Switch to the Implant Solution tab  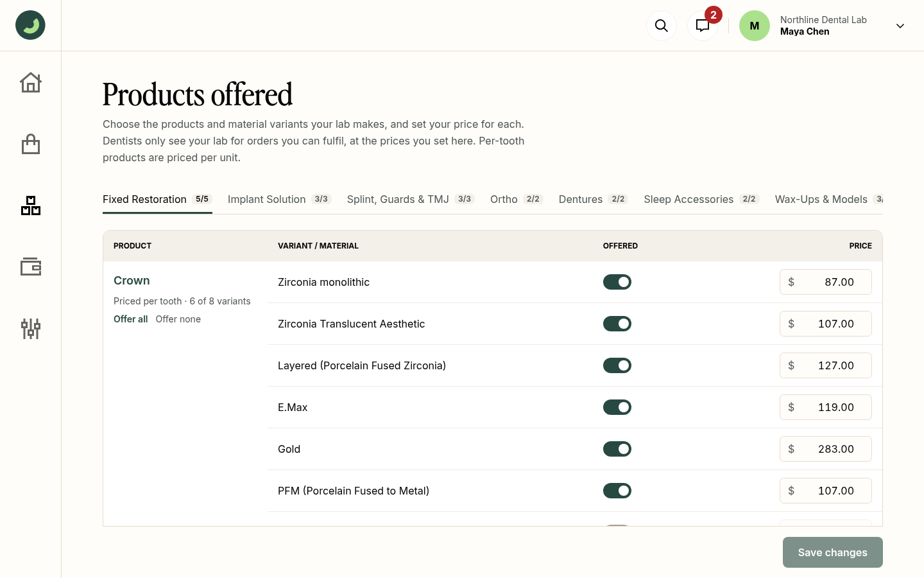[280, 199]
